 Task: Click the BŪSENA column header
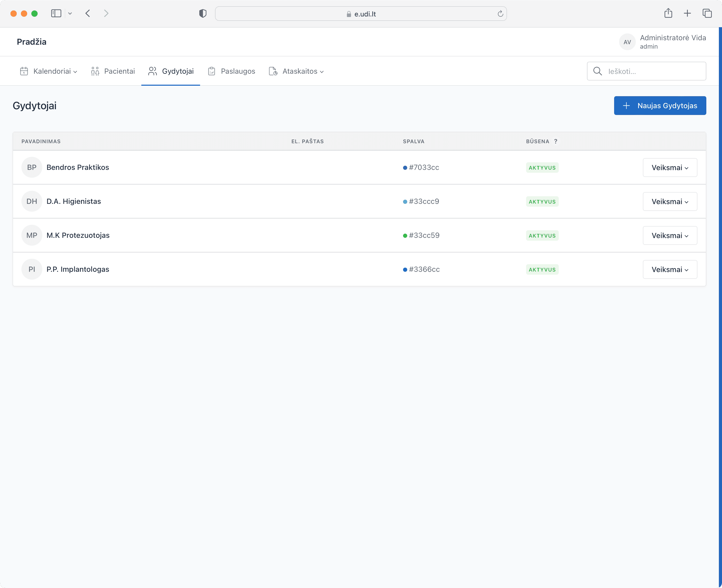click(538, 141)
